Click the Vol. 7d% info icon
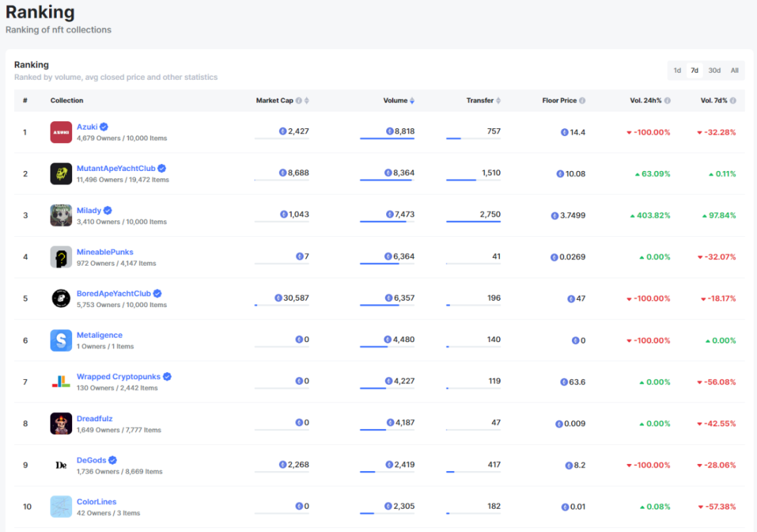 [733, 100]
